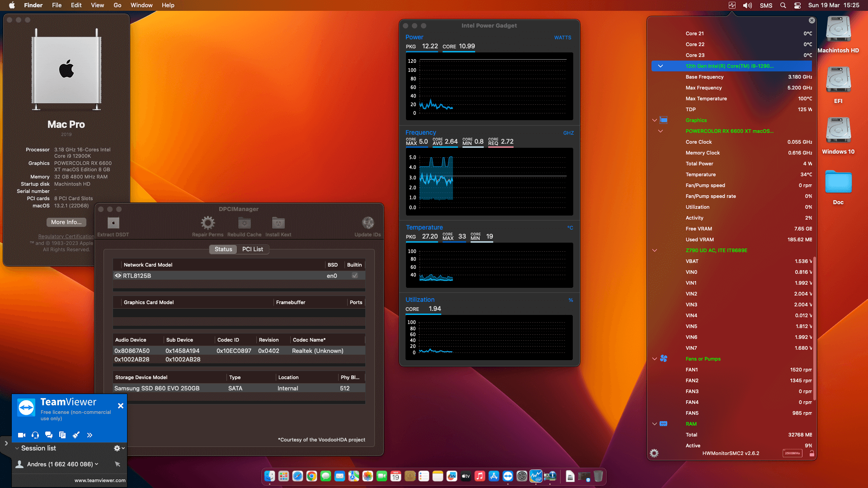
Task: Open the Andres account dropdown in TeamViewer
Action: coord(96,464)
